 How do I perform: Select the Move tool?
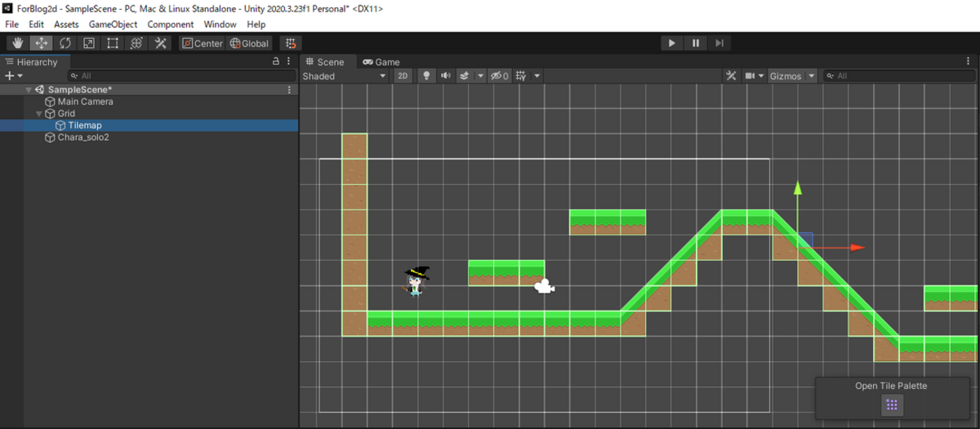41,43
